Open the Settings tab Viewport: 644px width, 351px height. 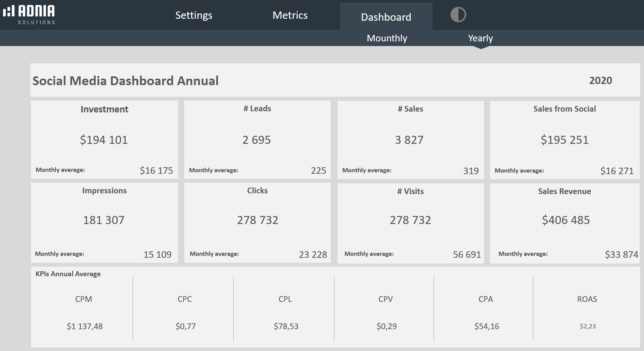click(x=193, y=15)
